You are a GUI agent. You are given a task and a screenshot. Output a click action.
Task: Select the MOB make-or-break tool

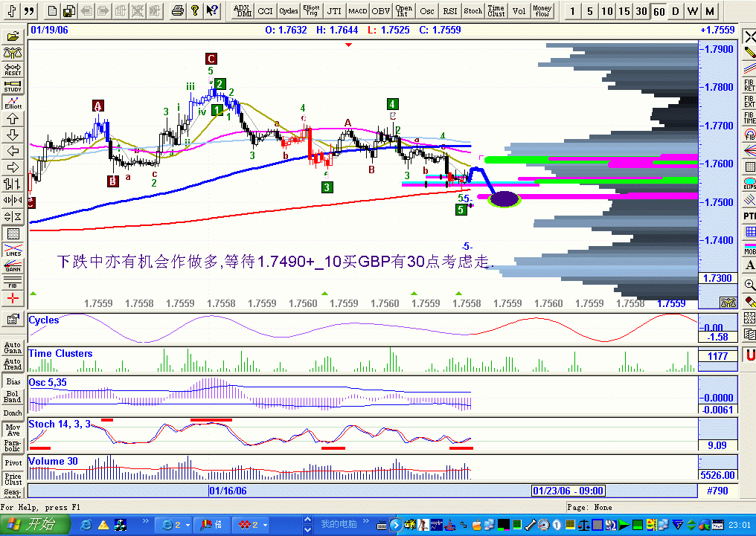click(x=750, y=249)
